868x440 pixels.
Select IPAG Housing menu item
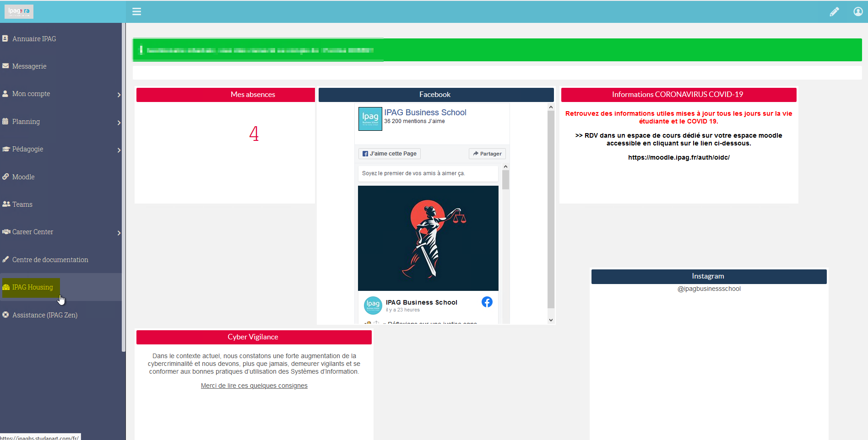click(32, 287)
